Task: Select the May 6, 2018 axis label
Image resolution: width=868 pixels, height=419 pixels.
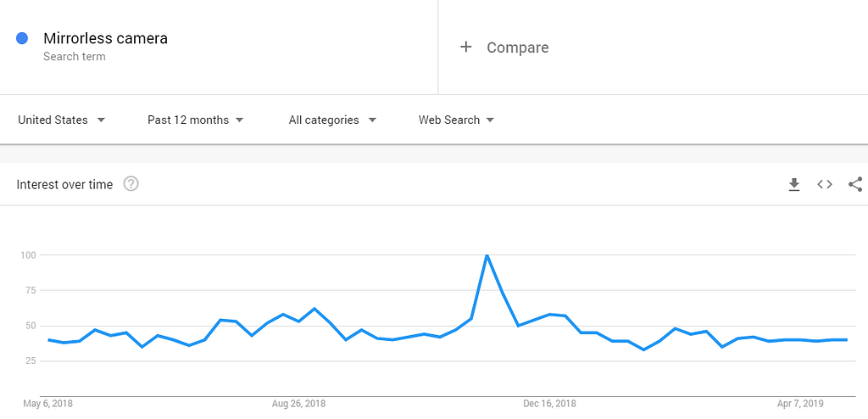Action: [x=47, y=404]
